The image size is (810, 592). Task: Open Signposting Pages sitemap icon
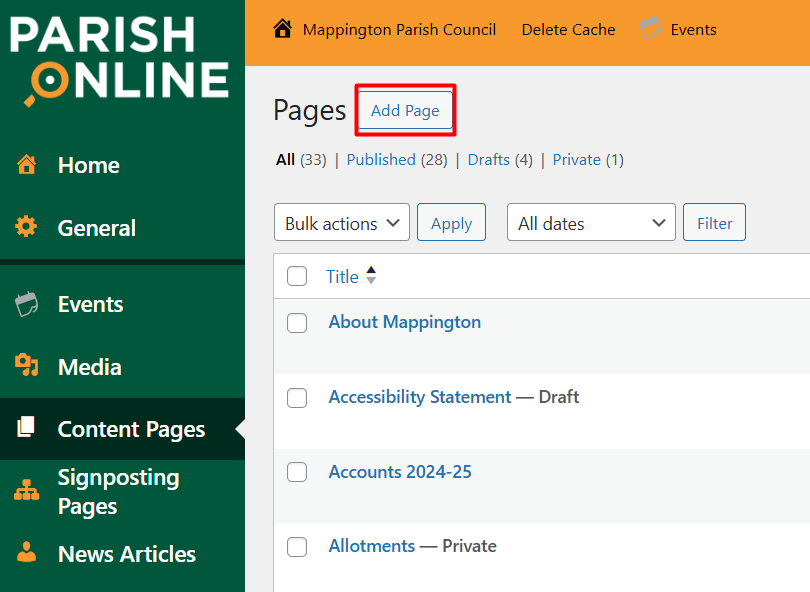pyautogui.click(x=27, y=491)
